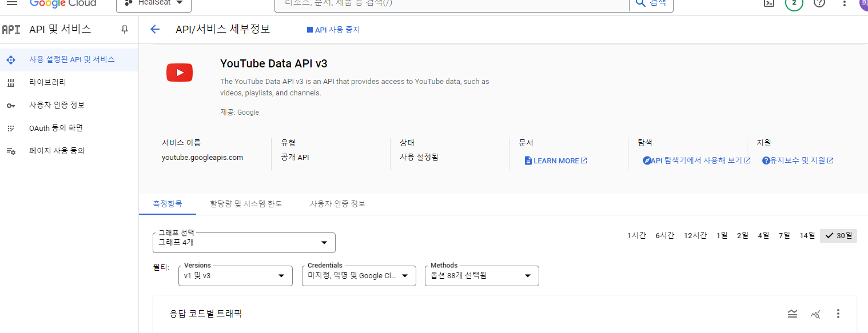The image size is (868, 333).
Task: Open 유지보수 및 지원 link
Action: point(798,161)
